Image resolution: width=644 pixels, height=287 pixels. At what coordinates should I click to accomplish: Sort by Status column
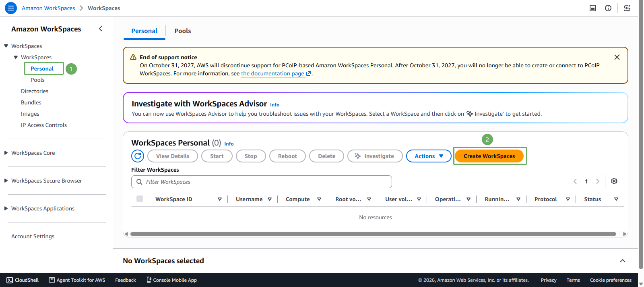(616, 199)
